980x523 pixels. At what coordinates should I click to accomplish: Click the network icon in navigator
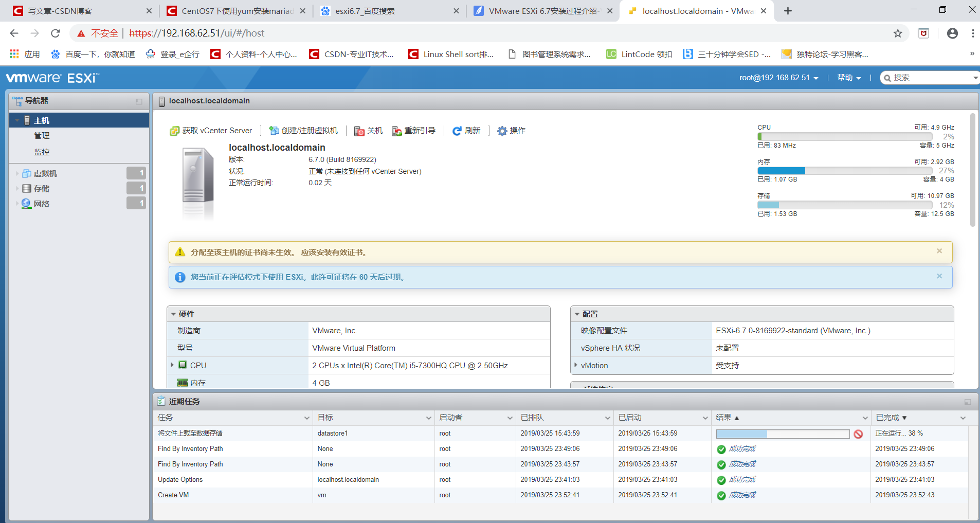coord(27,204)
